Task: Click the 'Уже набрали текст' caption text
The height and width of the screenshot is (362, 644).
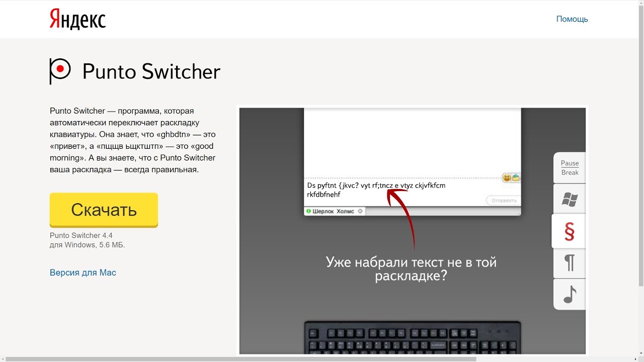Action: click(411, 269)
